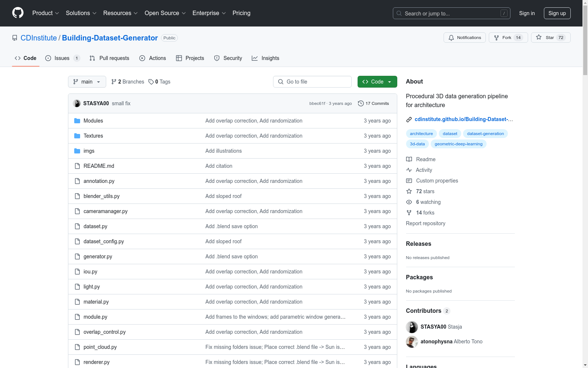Screen dimensions: 588x368
Task: Click STASYA00 avatar in commit header
Action: pyautogui.click(x=77, y=103)
